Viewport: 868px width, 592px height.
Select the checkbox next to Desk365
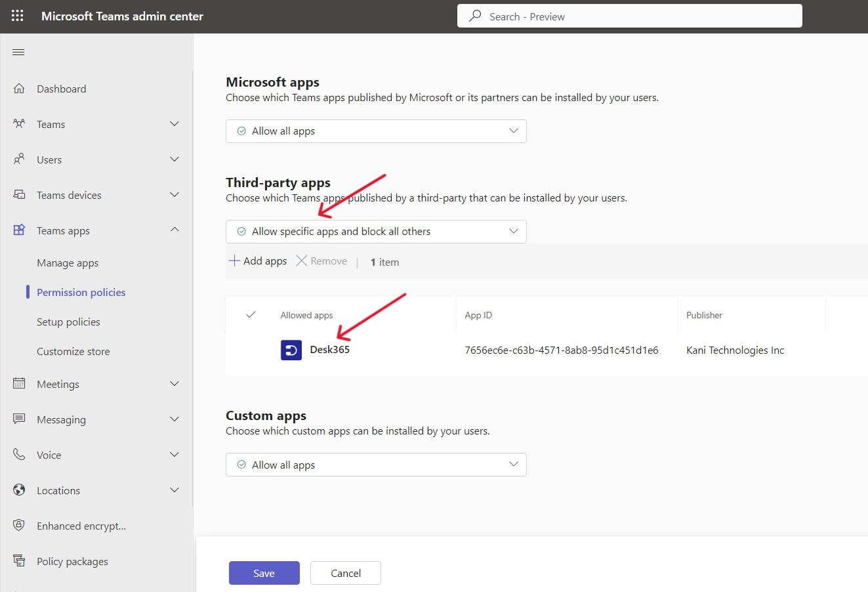251,350
